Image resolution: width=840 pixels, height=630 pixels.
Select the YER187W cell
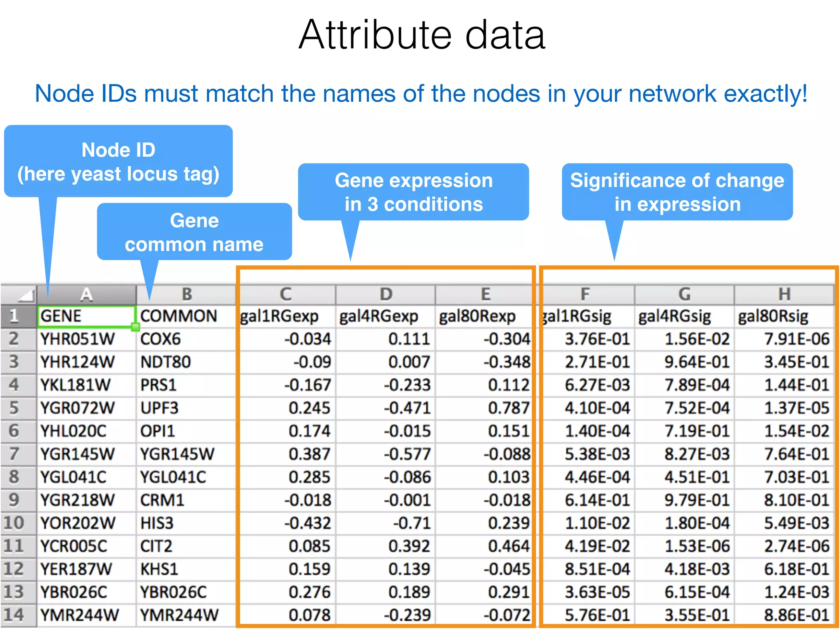point(87,569)
